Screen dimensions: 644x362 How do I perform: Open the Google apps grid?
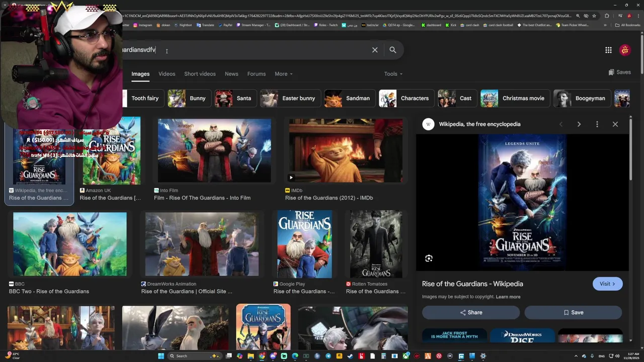pyautogui.click(x=608, y=50)
